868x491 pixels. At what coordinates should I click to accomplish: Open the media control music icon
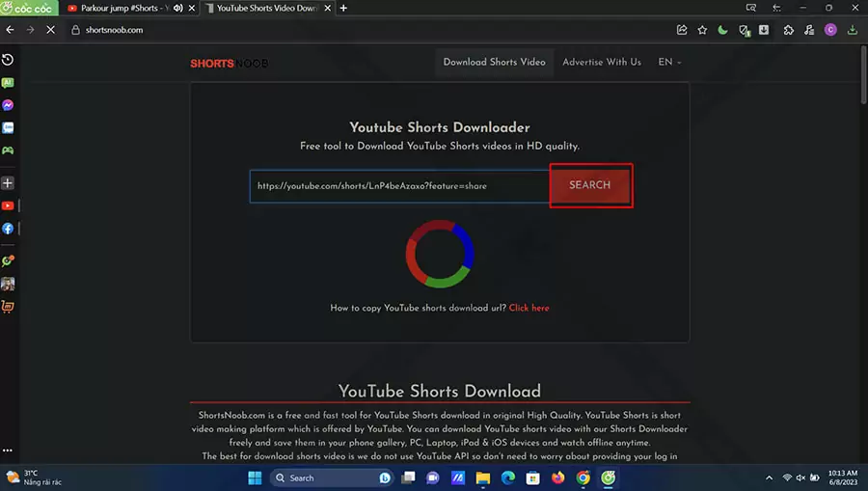[x=809, y=30]
